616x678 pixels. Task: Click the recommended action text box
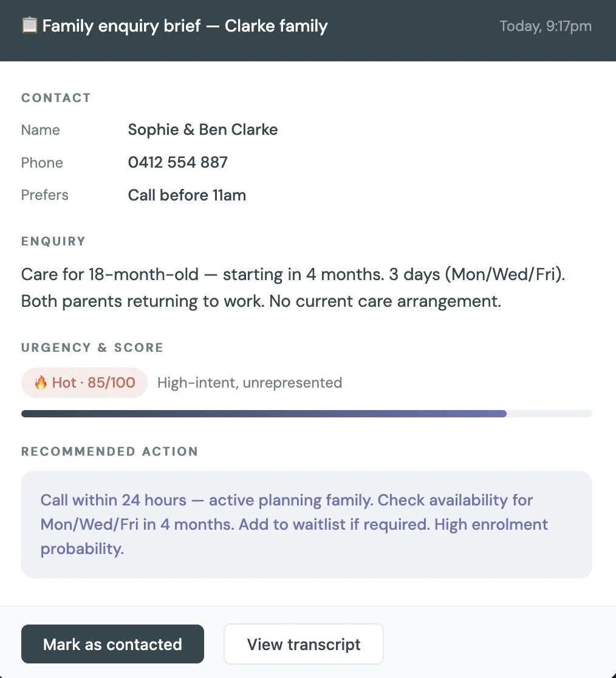pos(307,524)
